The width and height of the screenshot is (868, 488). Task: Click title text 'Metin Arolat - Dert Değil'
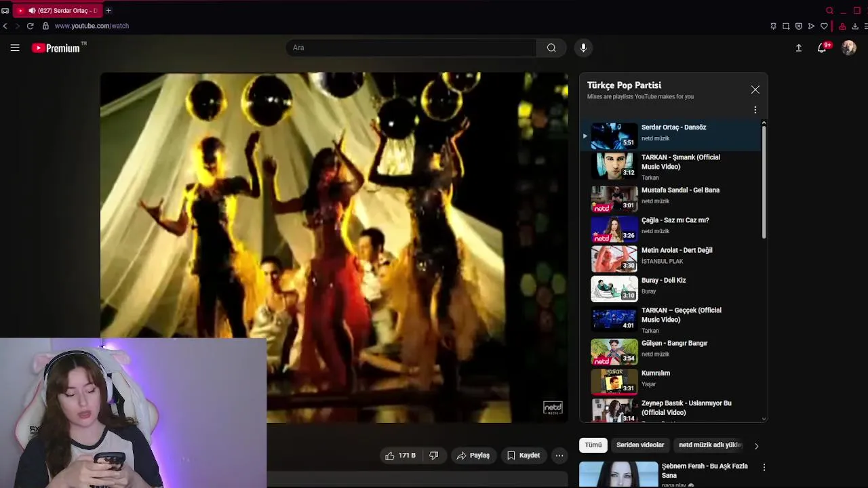click(677, 251)
